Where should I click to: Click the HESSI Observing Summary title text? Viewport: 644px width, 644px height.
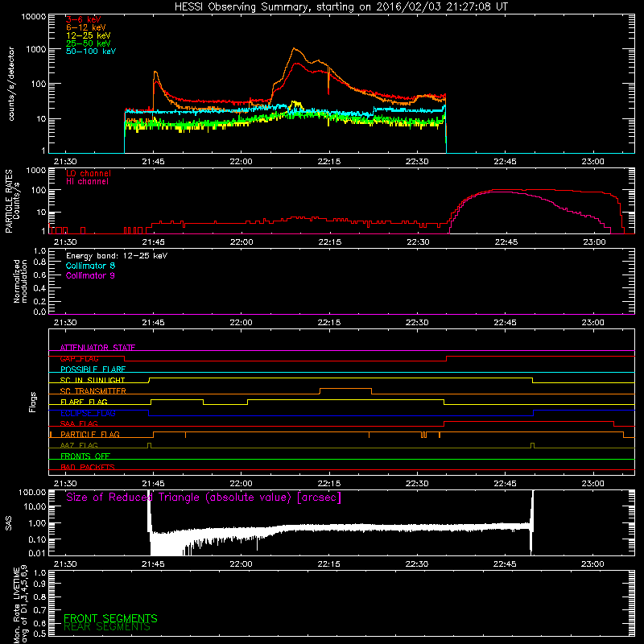pos(341,7)
